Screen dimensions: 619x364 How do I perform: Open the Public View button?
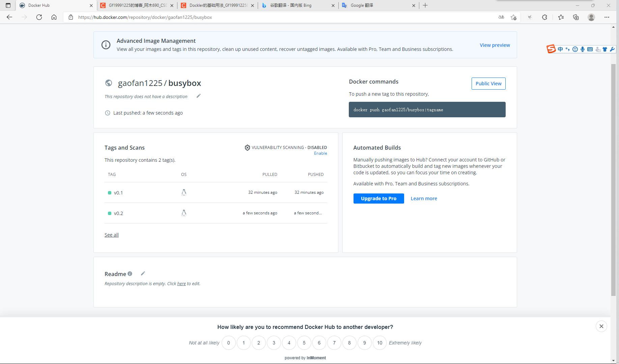point(488,84)
